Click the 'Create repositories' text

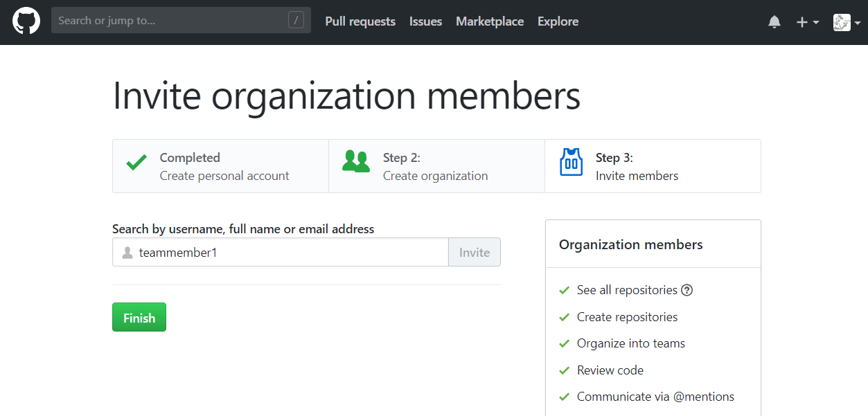(628, 317)
